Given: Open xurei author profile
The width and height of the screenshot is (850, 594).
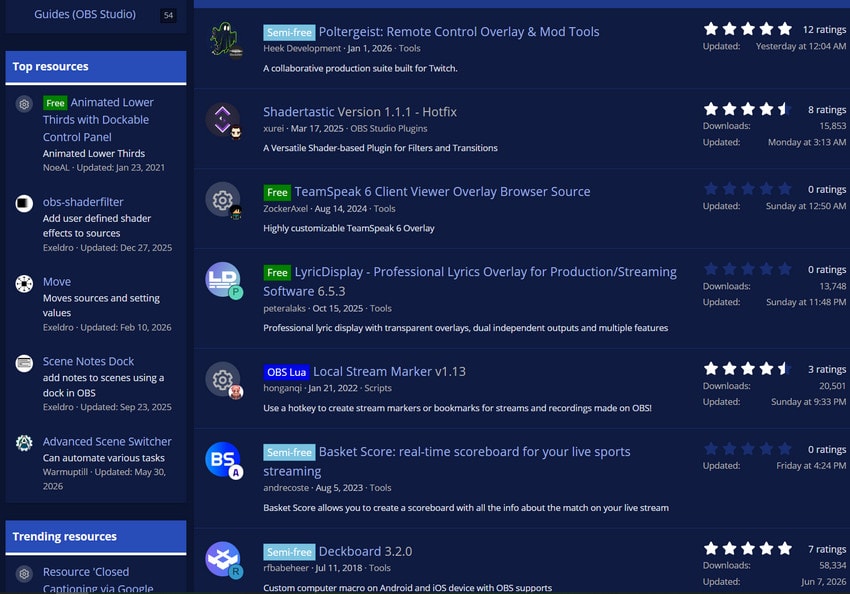Looking at the screenshot, I should 273,129.
